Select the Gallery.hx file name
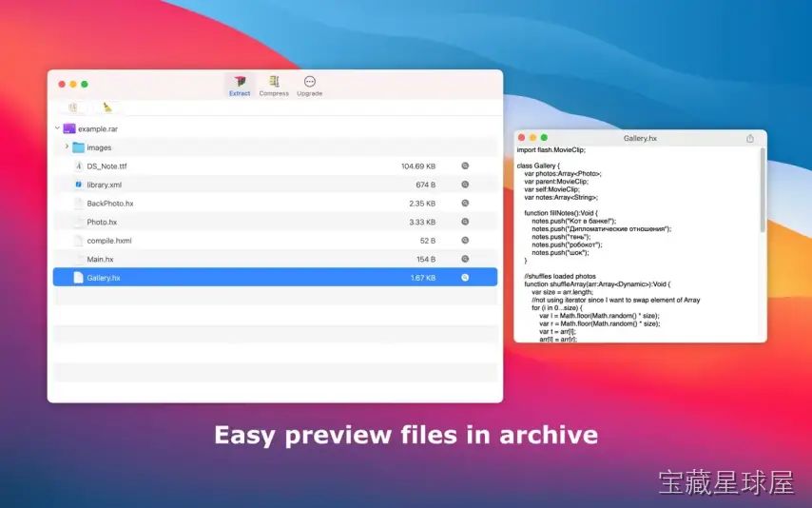The width and height of the screenshot is (812, 508). click(x=104, y=279)
